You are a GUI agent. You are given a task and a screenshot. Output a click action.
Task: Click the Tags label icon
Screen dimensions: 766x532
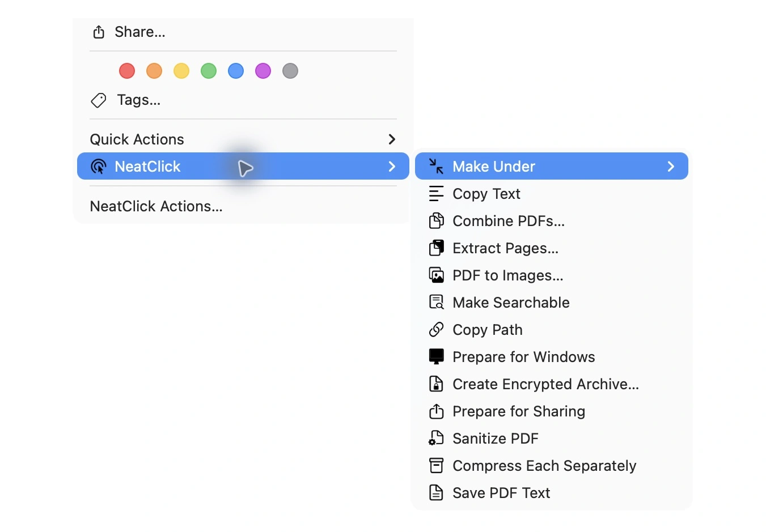[x=99, y=100]
